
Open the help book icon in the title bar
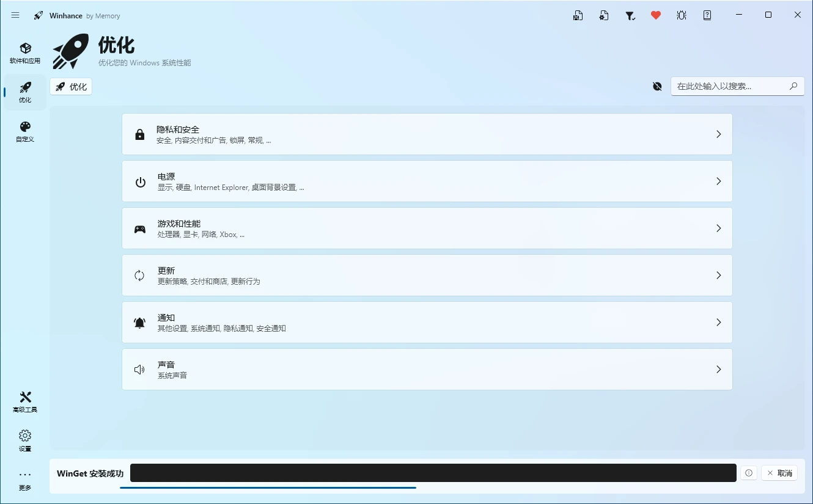click(707, 15)
